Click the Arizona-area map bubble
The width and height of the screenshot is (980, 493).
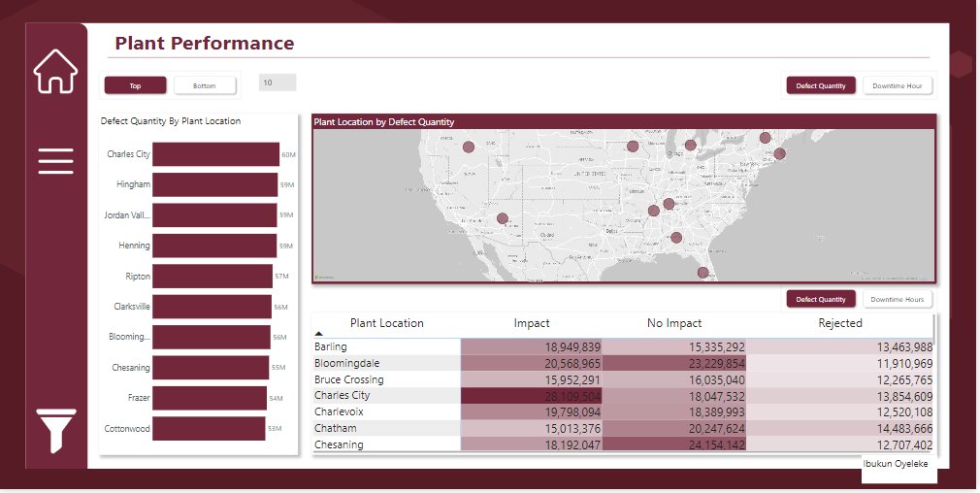point(503,218)
